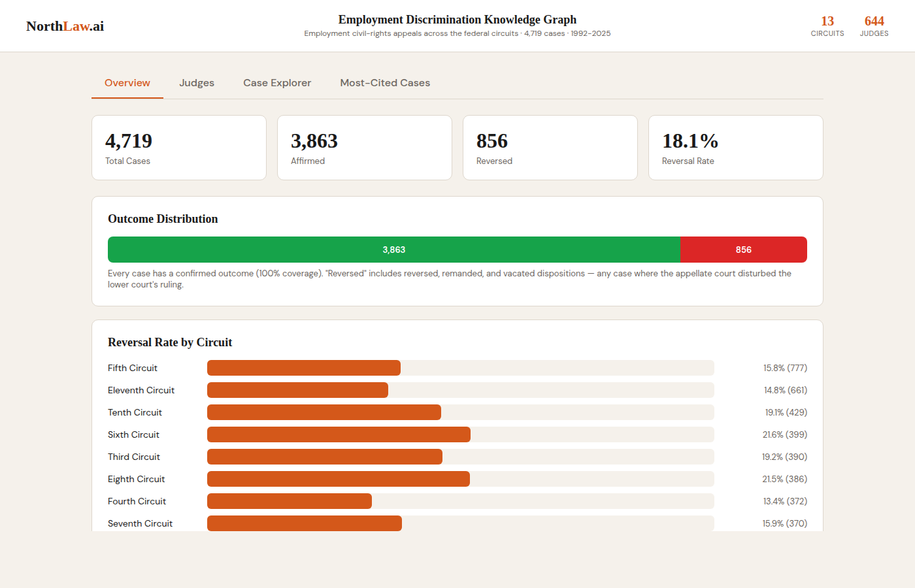Click the 13 Circuits counter
915x588 pixels.
(827, 26)
